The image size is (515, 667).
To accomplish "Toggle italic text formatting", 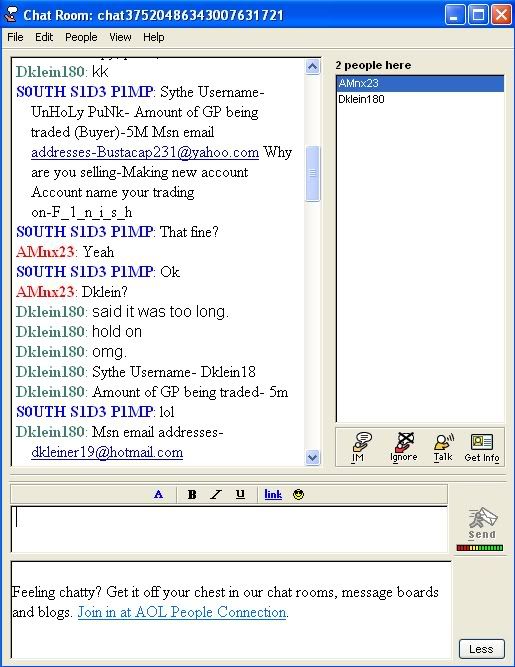I will tap(216, 494).
